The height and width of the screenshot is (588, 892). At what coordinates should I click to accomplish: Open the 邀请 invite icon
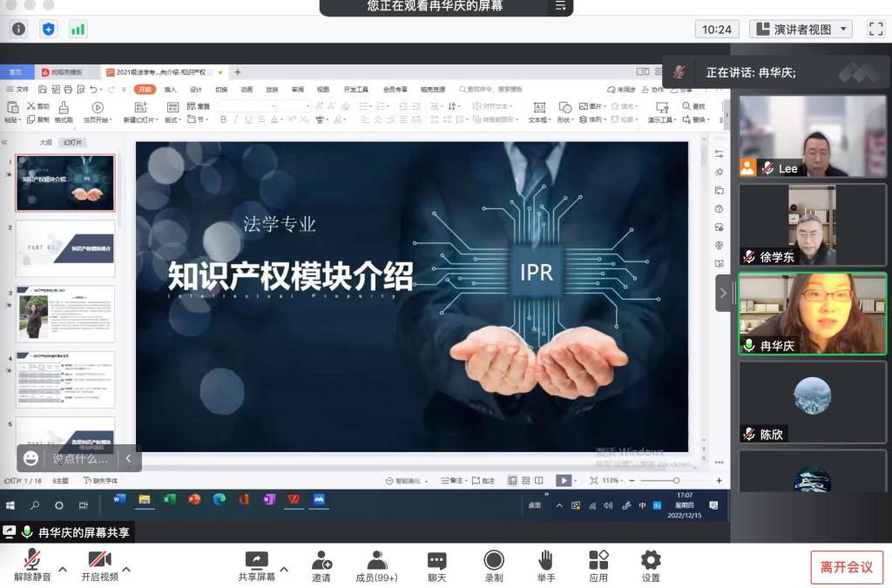click(x=321, y=560)
